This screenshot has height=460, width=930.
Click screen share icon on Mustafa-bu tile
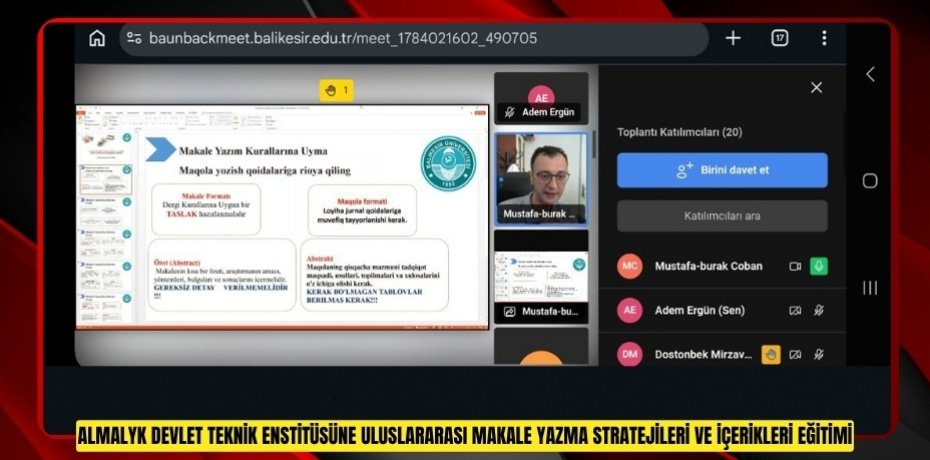pos(509,311)
